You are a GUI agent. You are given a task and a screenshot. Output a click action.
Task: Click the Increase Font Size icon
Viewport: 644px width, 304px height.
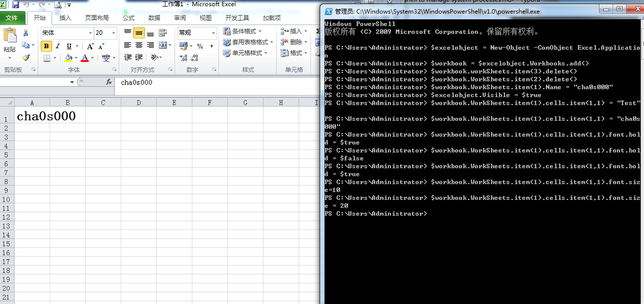(x=90, y=46)
